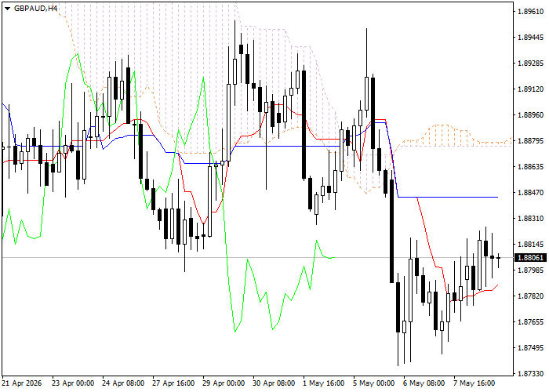Click the 27 Apr 16:00 time label
Viewport: 549px width, 392px height.
pyautogui.click(x=173, y=383)
